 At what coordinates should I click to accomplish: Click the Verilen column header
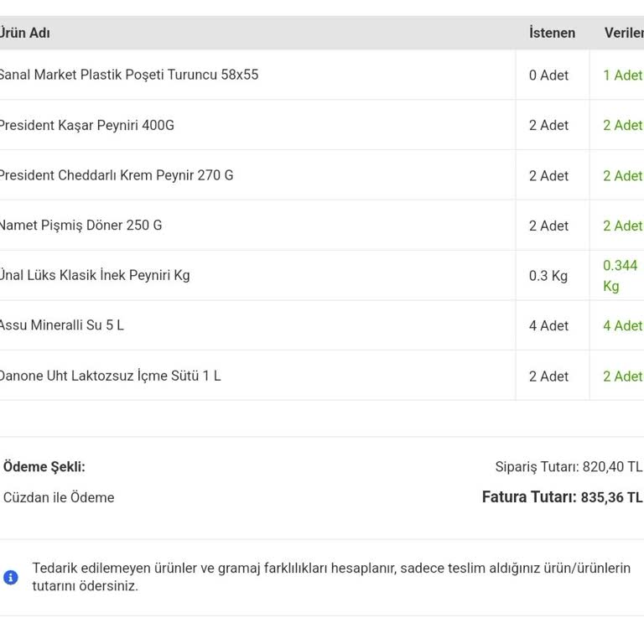623,33
